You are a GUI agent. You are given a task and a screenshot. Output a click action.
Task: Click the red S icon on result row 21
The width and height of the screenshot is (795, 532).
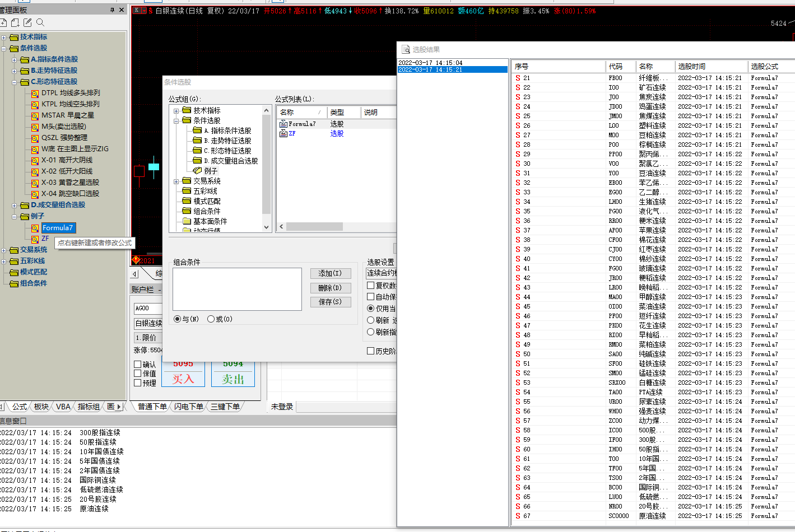[x=518, y=78]
